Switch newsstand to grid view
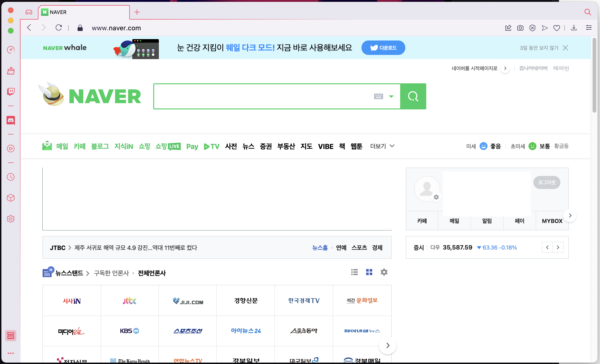600x364 pixels. [369, 272]
